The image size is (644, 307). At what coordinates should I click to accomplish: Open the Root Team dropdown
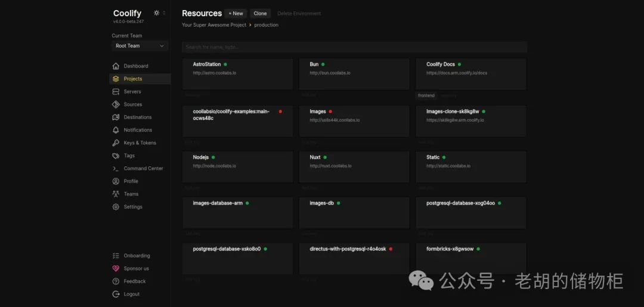coord(140,46)
